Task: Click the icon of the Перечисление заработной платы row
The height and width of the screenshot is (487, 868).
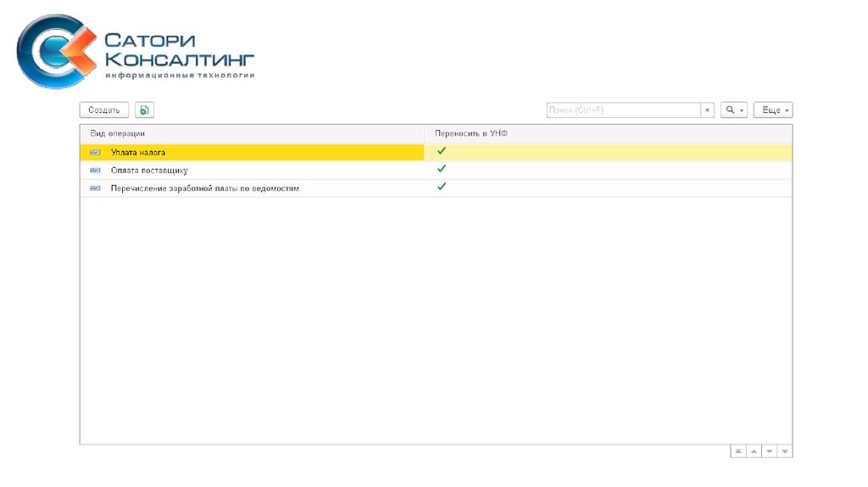Action: pyautogui.click(x=95, y=188)
